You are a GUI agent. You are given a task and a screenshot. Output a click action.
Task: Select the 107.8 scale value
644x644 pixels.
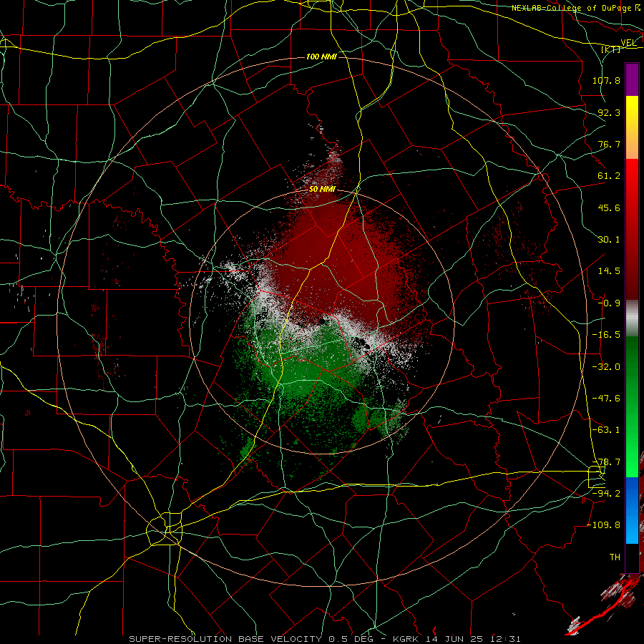pyautogui.click(x=606, y=80)
